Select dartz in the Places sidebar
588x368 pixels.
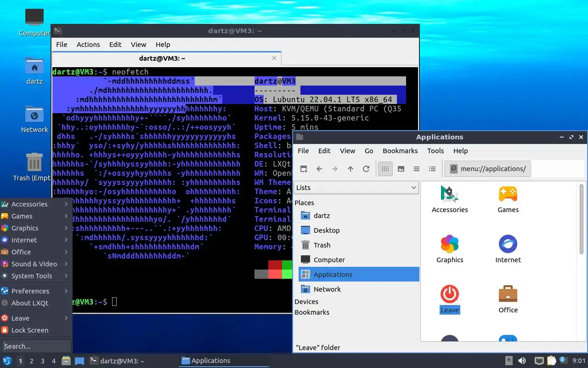pos(359,216)
